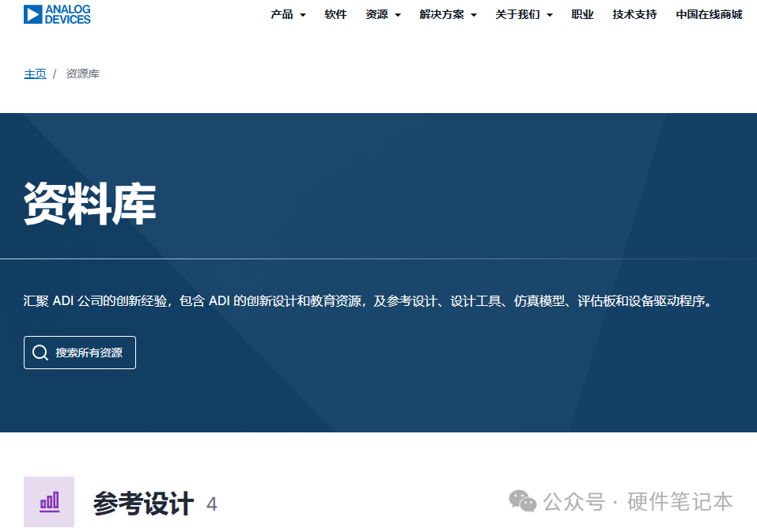Viewport: 757px width, 532px height.
Task: Expand the 产品 dropdown menu
Action: tap(288, 14)
